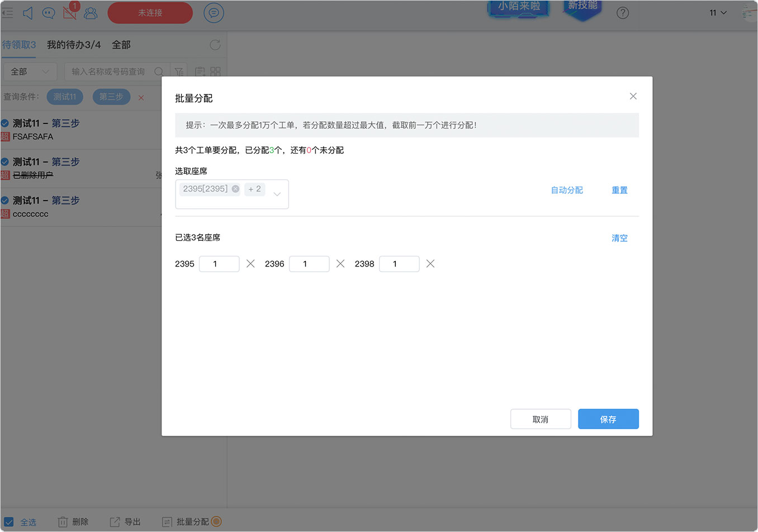Viewport: 758px width, 532px height.
Task: Expand the 选取座席 dropdown arrow
Action: (277, 194)
